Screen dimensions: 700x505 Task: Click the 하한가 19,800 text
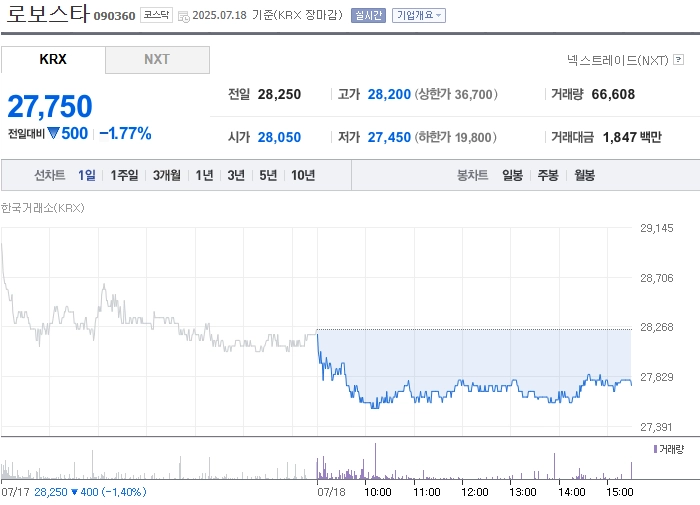[455, 137]
